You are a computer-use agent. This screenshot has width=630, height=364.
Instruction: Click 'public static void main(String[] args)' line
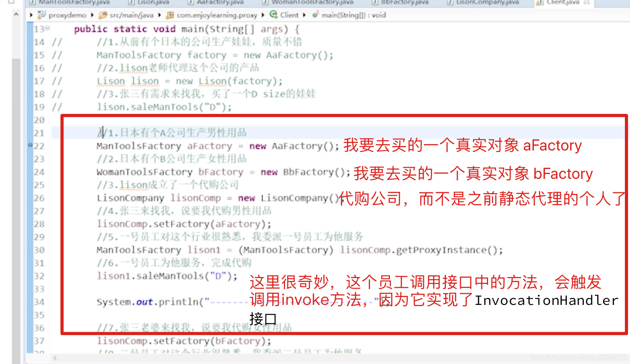click(187, 29)
